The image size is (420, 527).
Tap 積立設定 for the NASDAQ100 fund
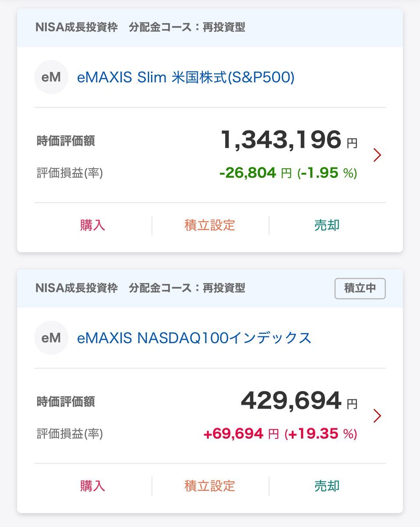(x=210, y=486)
